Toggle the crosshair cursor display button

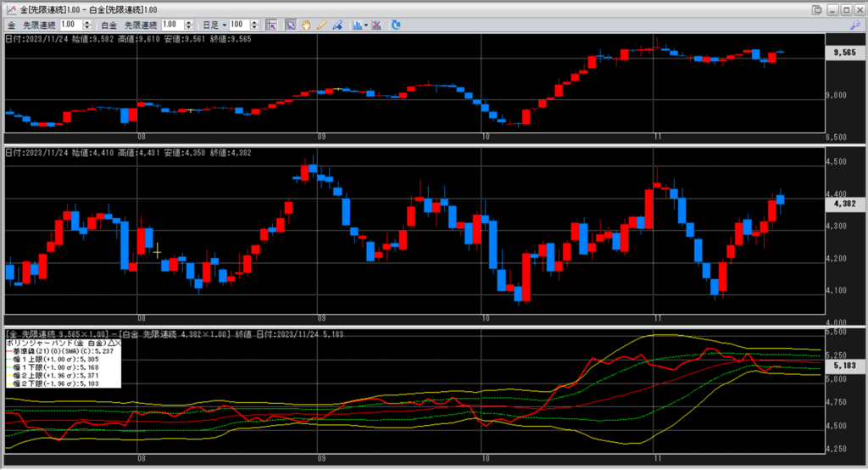(x=272, y=25)
